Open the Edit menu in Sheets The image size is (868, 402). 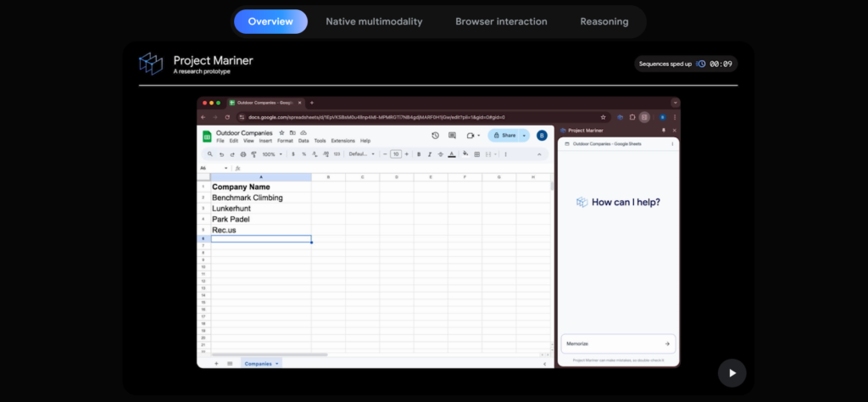pyautogui.click(x=234, y=141)
